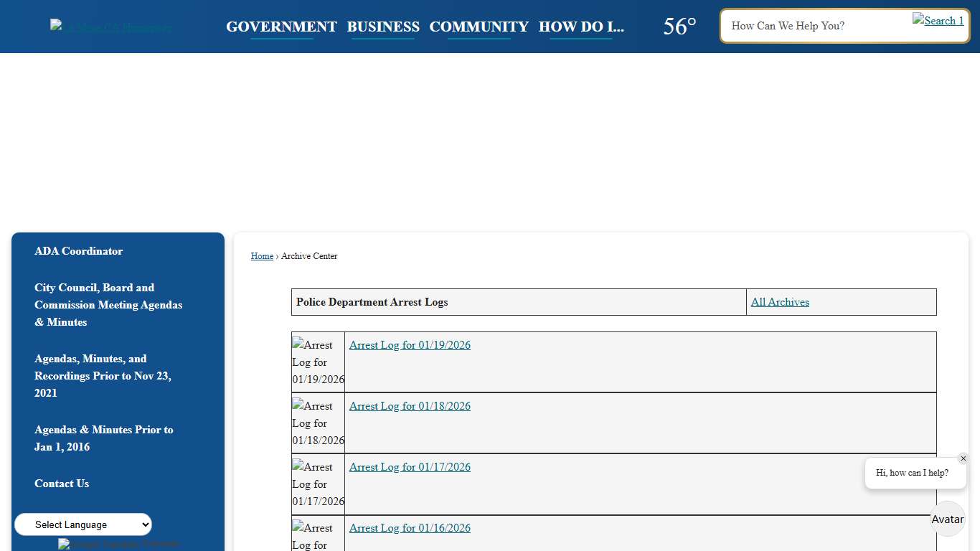Open Arrest Log for 01/17/2026
Screen dimensions: 980x551
(410, 467)
